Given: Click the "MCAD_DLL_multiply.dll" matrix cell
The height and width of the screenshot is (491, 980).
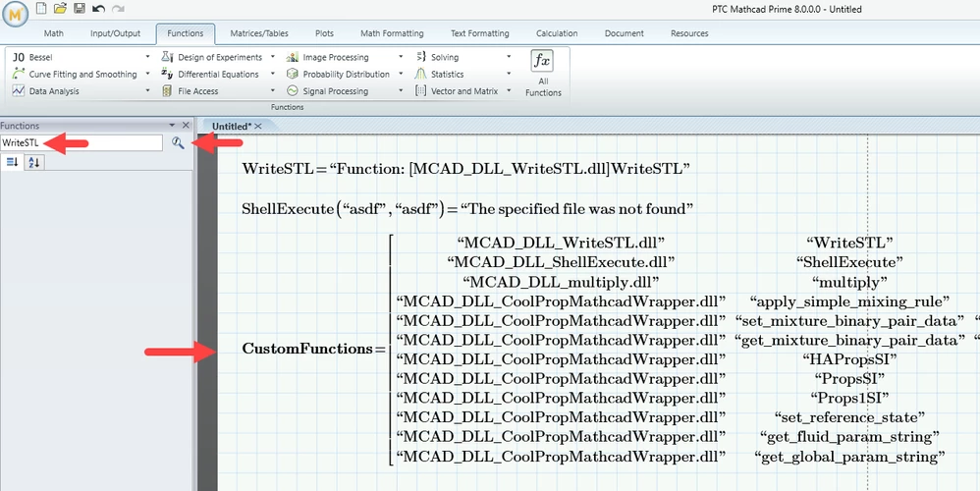Looking at the screenshot, I should (x=561, y=282).
